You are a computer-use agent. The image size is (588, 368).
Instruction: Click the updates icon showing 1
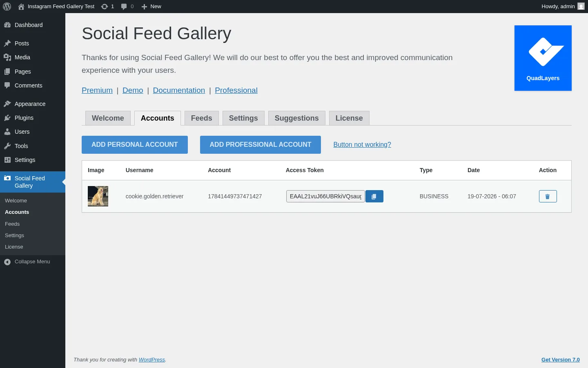point(107,7)
